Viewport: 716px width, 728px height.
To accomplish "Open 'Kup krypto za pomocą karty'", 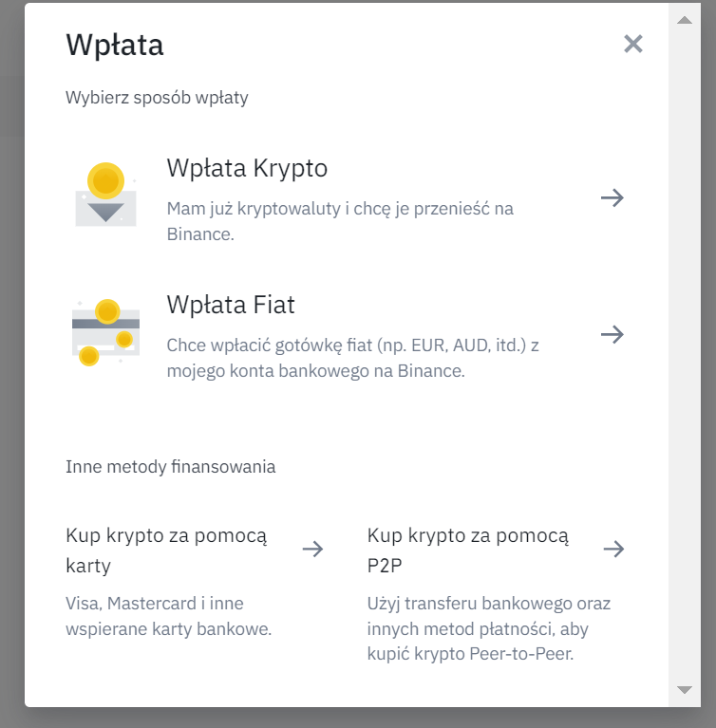I will click(166, 550).
